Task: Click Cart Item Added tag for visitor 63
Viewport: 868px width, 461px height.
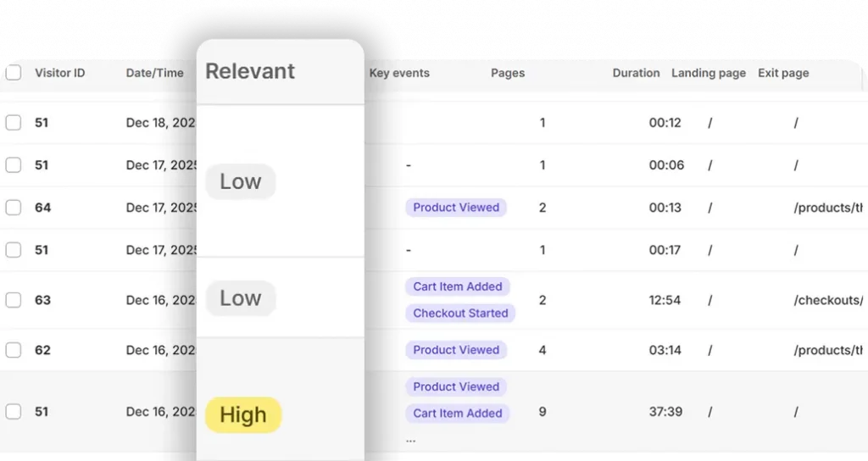Action: [458, 286]
